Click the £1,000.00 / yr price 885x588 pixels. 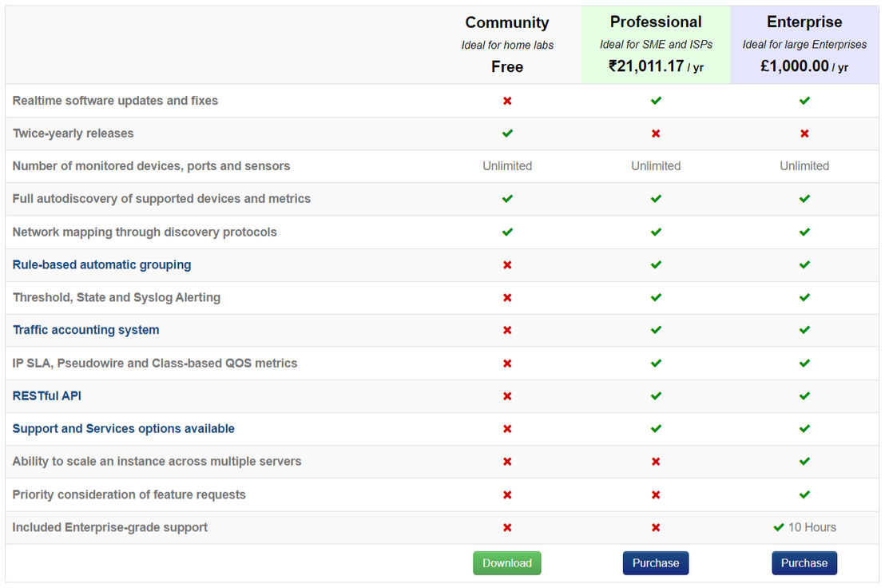(x=804, y=66)
